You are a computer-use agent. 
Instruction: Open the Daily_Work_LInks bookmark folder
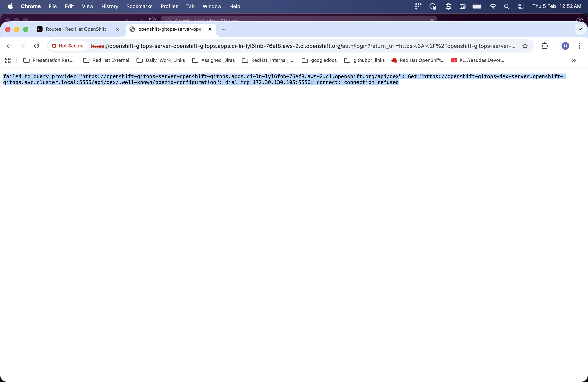(161, 60)
